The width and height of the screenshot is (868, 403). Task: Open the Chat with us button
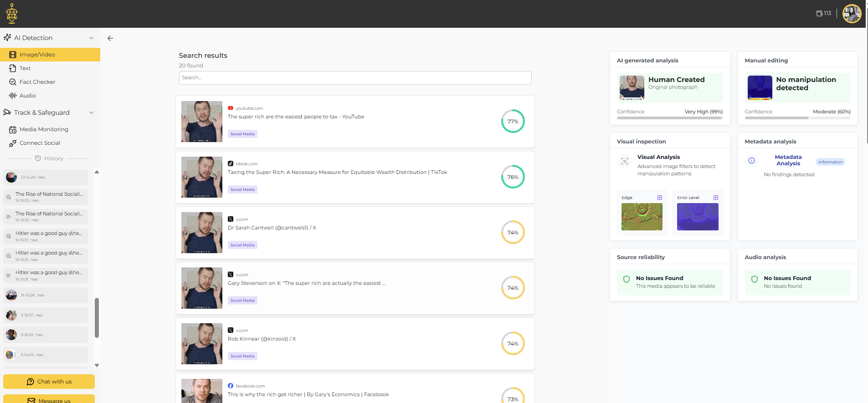pyautogui.click(x=49, y=382)
